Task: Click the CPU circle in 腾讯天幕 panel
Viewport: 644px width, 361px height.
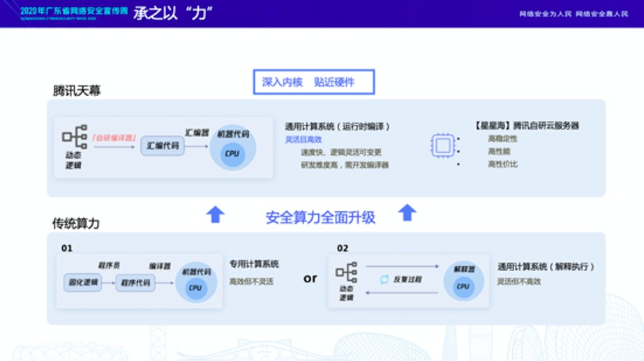Action: 232,153
